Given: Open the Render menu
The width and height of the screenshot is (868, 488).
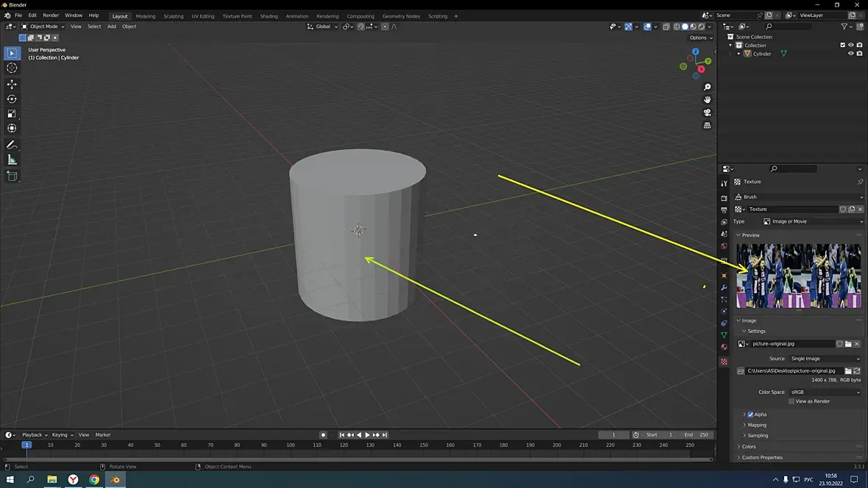Looking at the screenshot, I should (51, 15).
